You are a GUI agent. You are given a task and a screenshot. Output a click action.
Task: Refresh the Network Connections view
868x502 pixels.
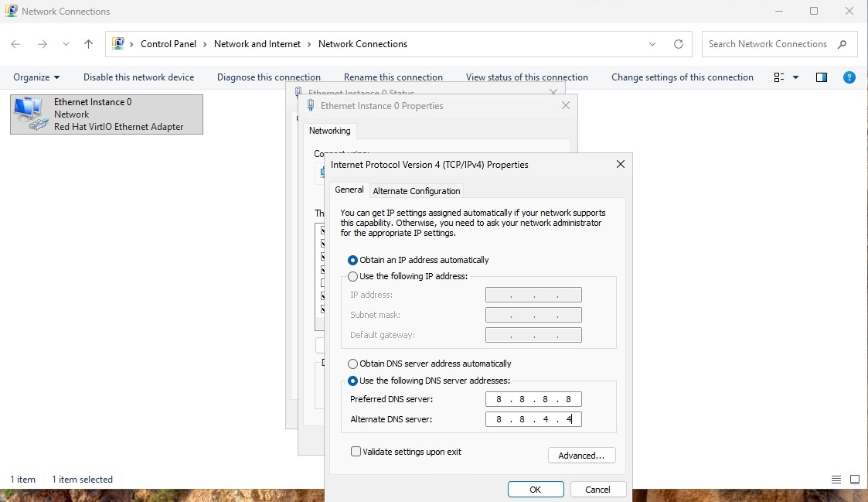(x=678, y=44)
